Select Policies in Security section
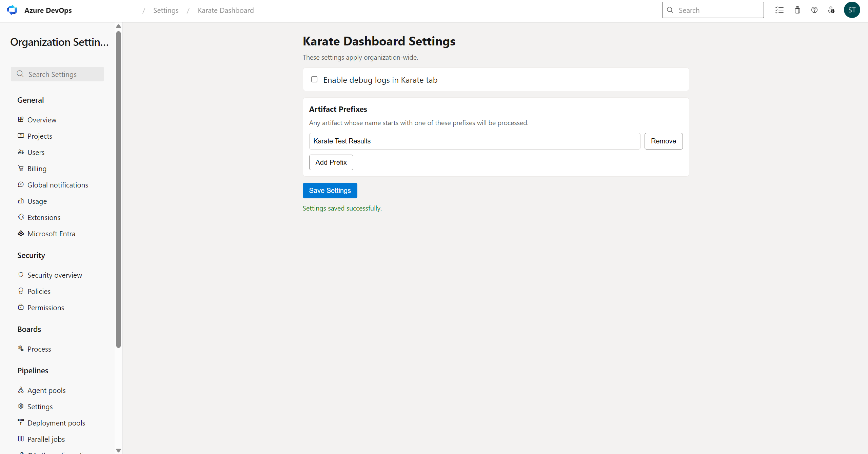 39,291
